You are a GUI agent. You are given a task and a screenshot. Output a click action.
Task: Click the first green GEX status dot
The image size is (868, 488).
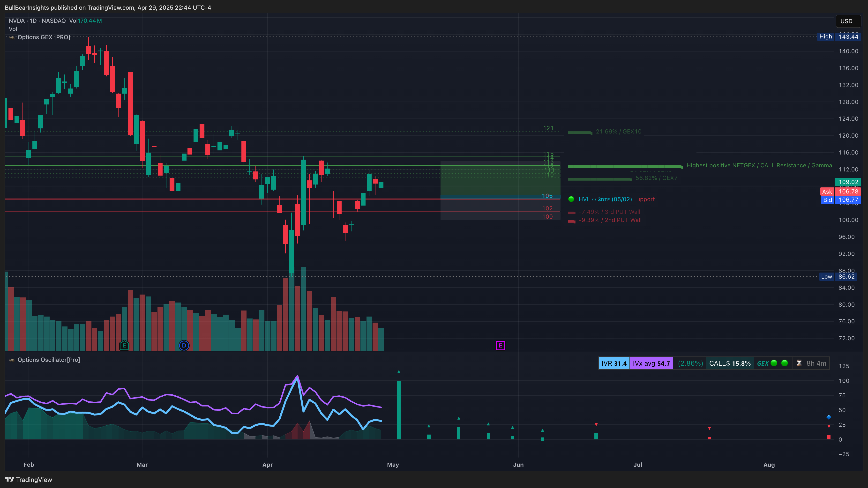click(774, 363)
